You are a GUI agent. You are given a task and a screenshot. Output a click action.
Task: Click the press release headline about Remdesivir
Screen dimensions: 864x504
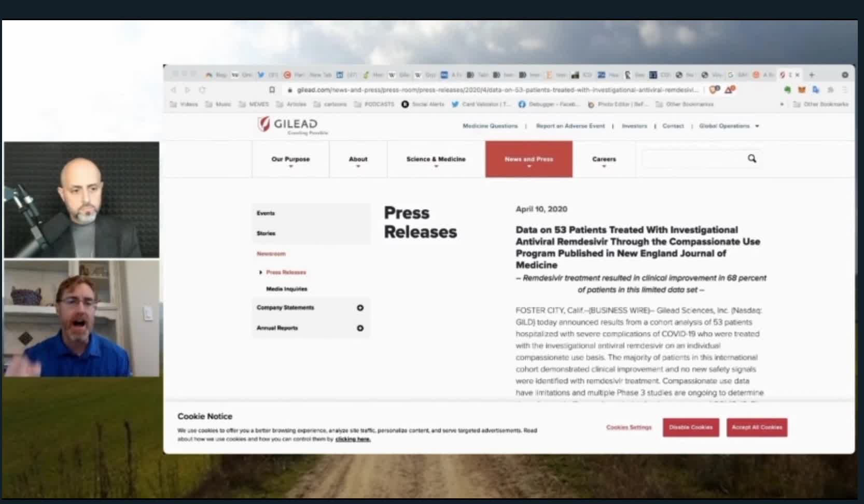point(638,247)
